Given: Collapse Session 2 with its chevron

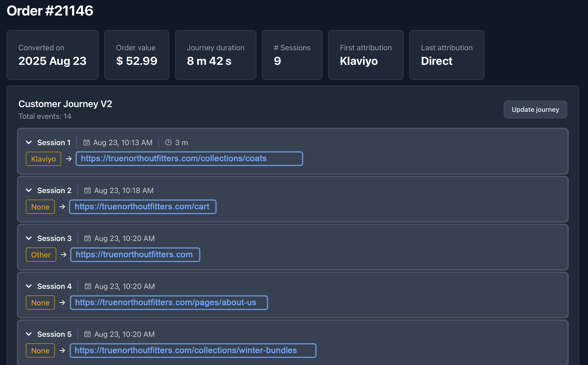Looking at the screenshot, I should 29,190.
